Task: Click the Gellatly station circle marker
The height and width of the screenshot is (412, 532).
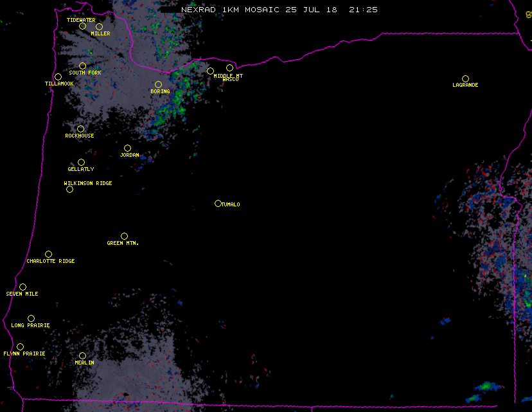Action: pos(81,162)
